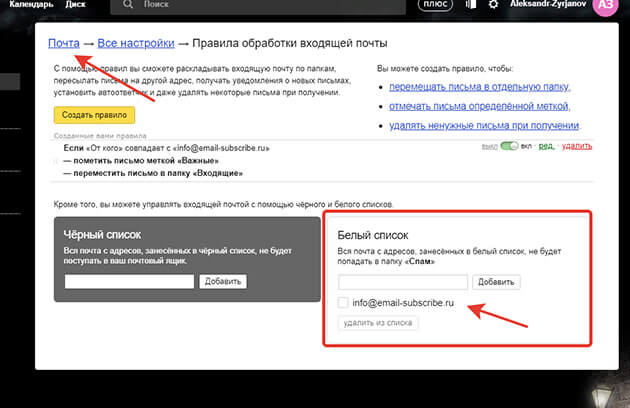Click Добавить in Белый список
This screenshot has width=630, height=408.
(496, 282)
